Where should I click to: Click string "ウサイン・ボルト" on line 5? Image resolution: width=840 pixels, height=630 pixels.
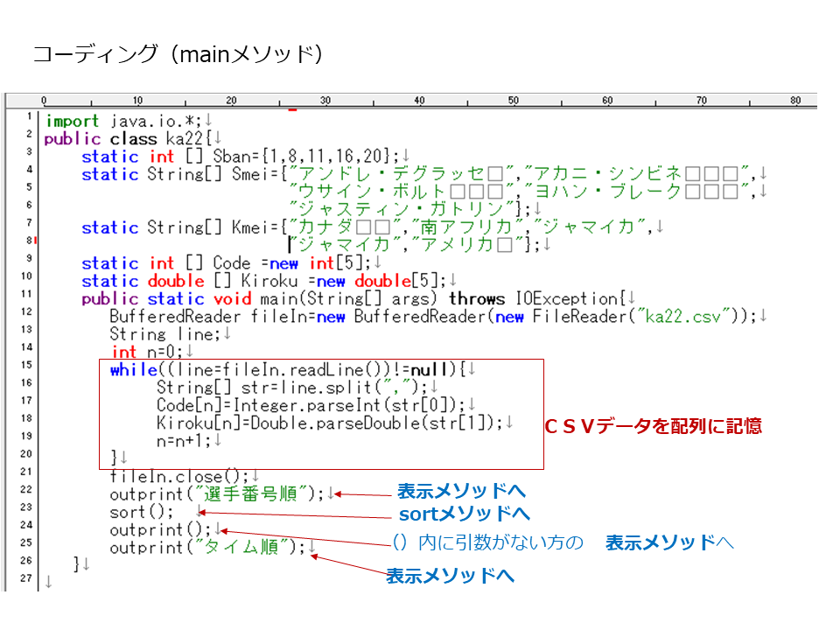(400, 192)
